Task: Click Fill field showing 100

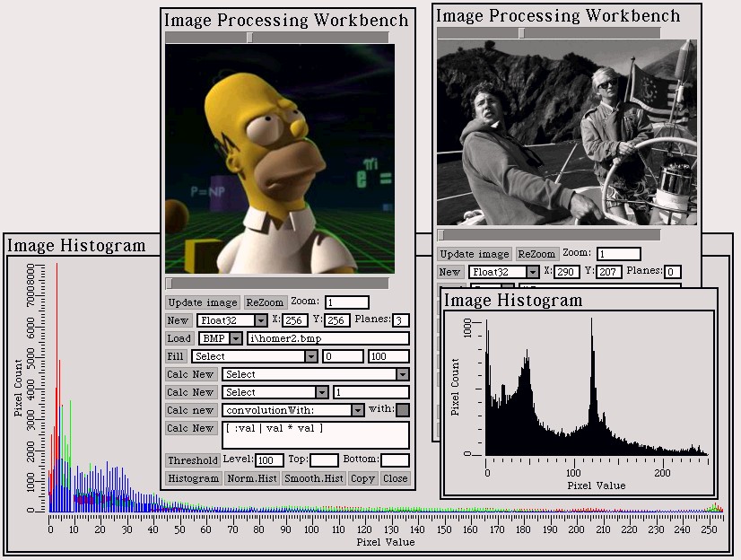Action: (388, 356)
